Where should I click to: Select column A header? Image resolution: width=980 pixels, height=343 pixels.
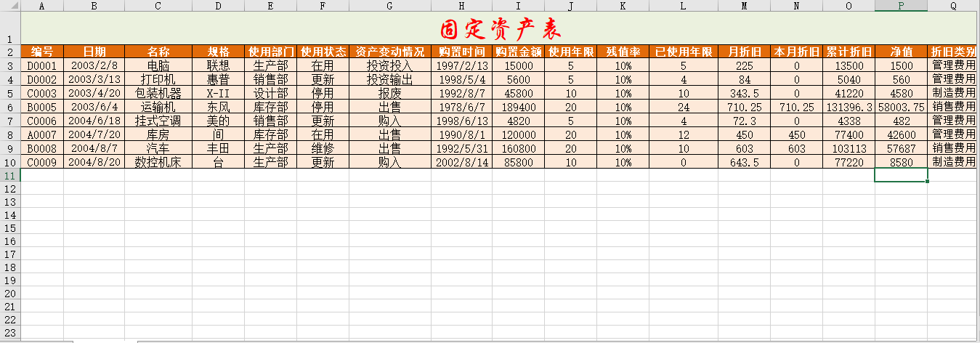[x=42, y=6]
